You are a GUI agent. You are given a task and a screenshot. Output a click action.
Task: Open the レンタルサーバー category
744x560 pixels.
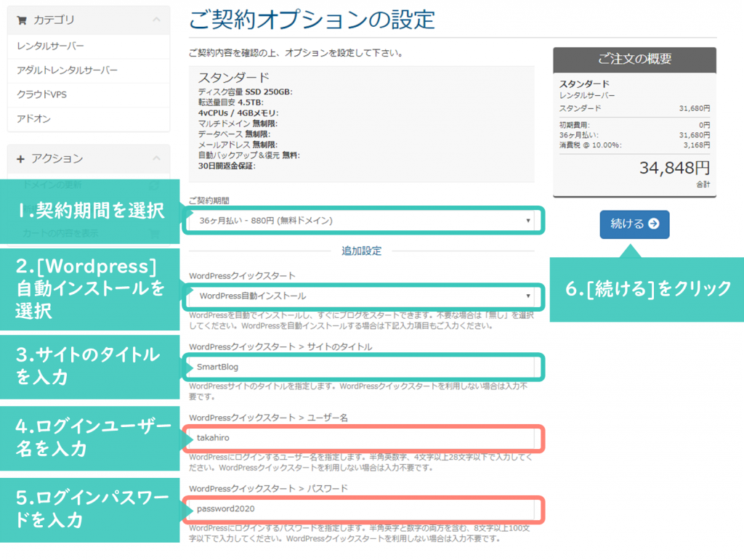pos(89,46)
